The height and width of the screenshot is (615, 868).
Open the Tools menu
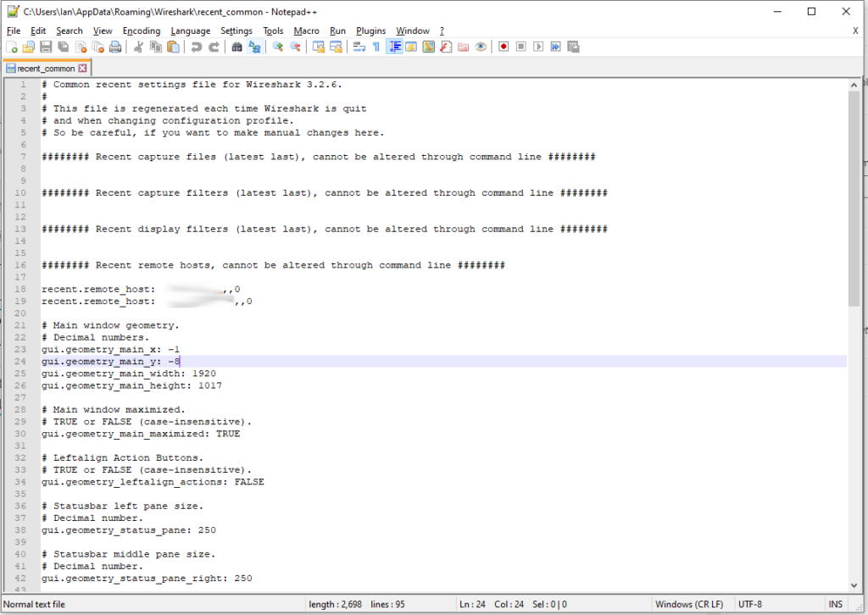point(273,31)
